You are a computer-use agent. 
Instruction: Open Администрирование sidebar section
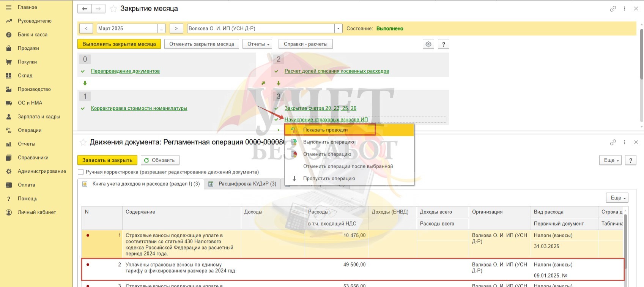(x=42, y=171)
